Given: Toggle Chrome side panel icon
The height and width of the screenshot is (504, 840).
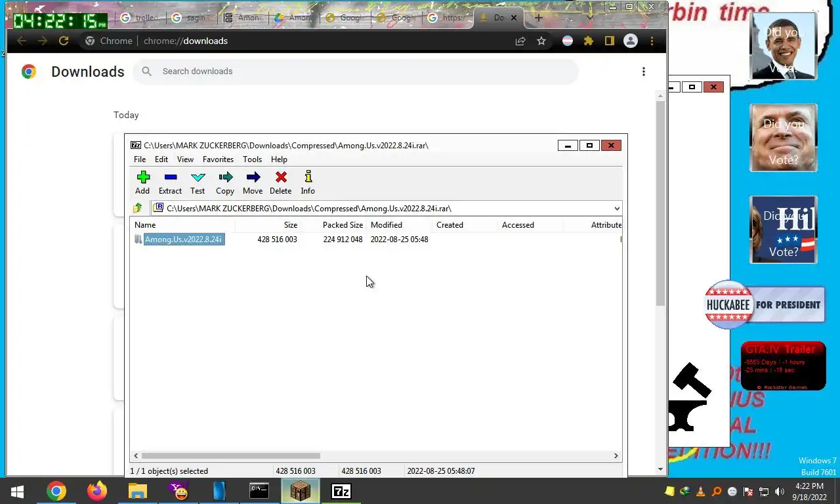Looking at the screenshot, I should [x=609, y=41].
